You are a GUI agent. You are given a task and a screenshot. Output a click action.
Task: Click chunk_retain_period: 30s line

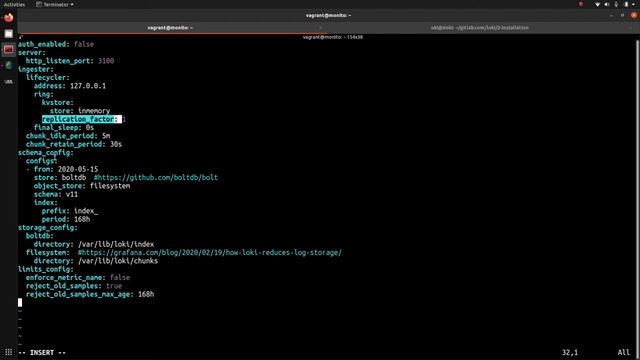[x=74, y=144]
